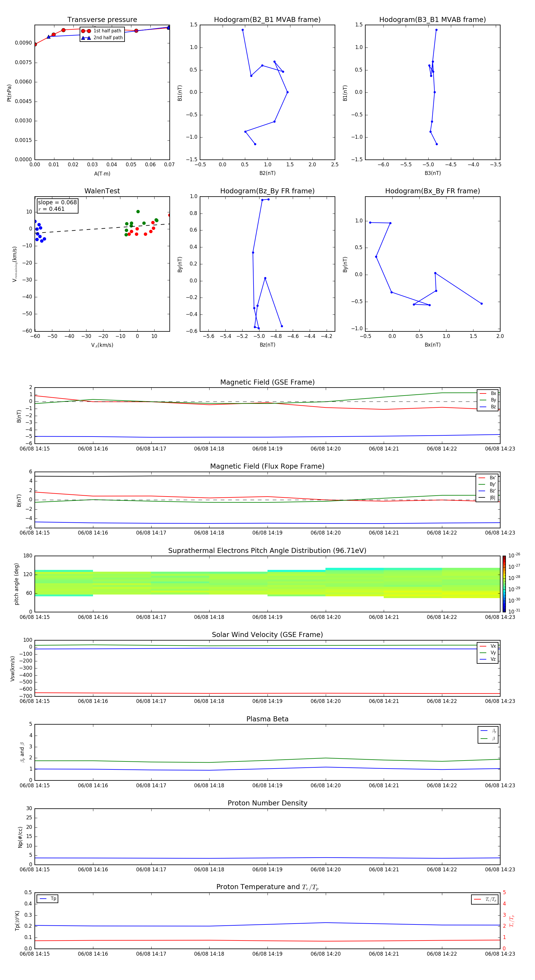Click the Hodogram(B3_B1 MVAB frame) title
The image size is (535, 980).
432,20
